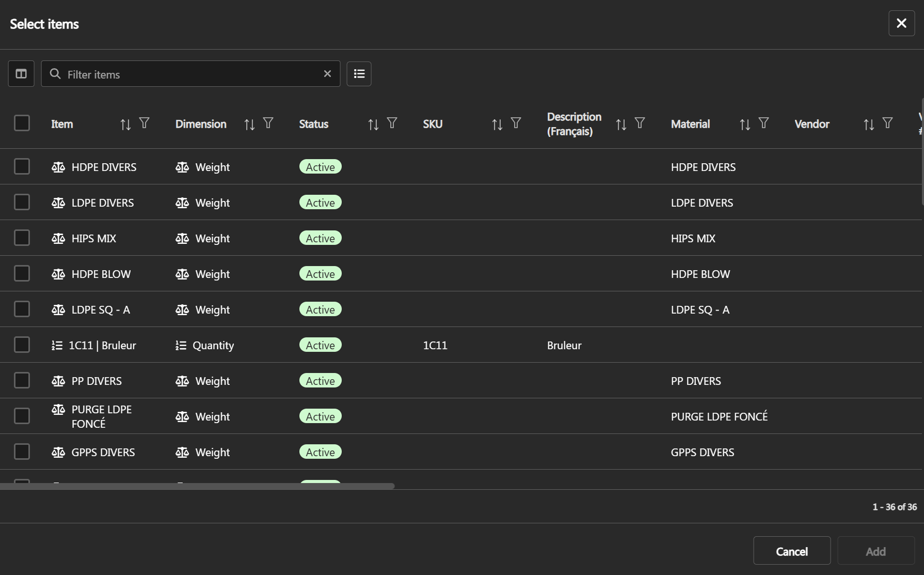Viewport: 924px width, 575px height.
Task: Click the horizontal scrollbar under the table
Action: coord(197,486)
